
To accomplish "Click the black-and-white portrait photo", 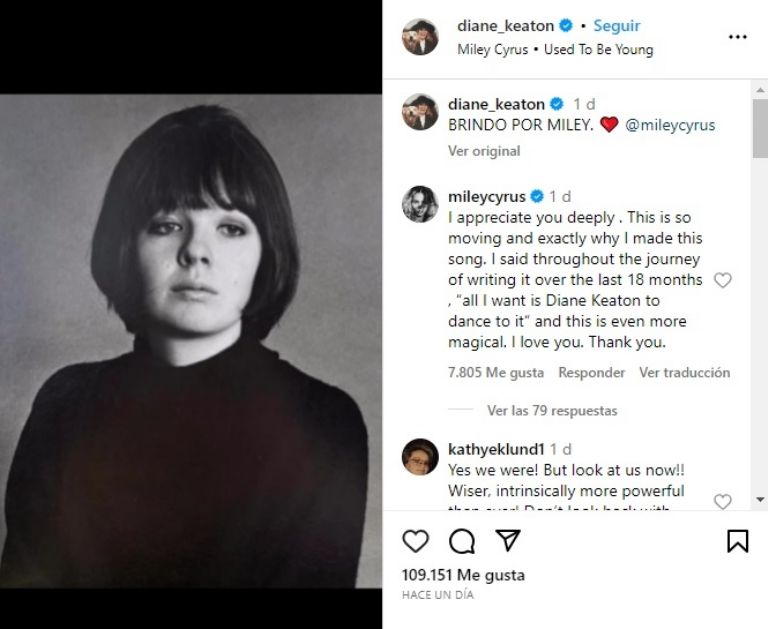I will tap(191, 340).
